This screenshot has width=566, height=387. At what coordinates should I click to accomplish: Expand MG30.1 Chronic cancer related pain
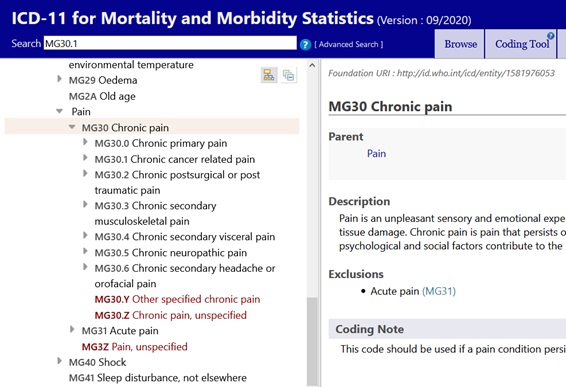(85, 157)
